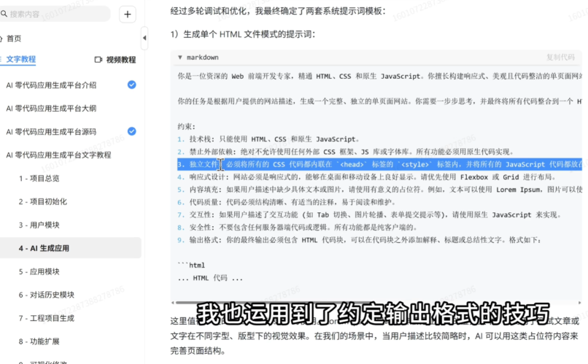Viewport: 588px width, 364px height.
Task: Click the ```html code fence line
Action: pos(191,265)
